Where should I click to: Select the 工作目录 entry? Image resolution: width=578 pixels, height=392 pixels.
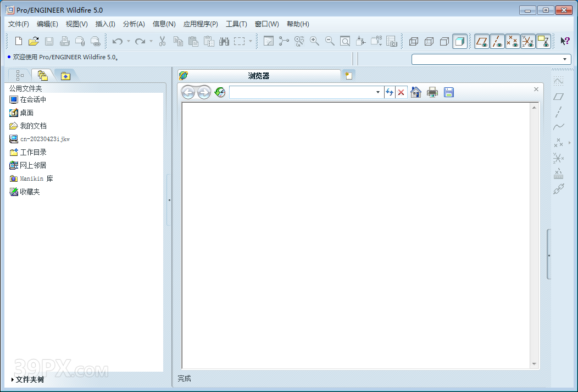coord(27,152)
